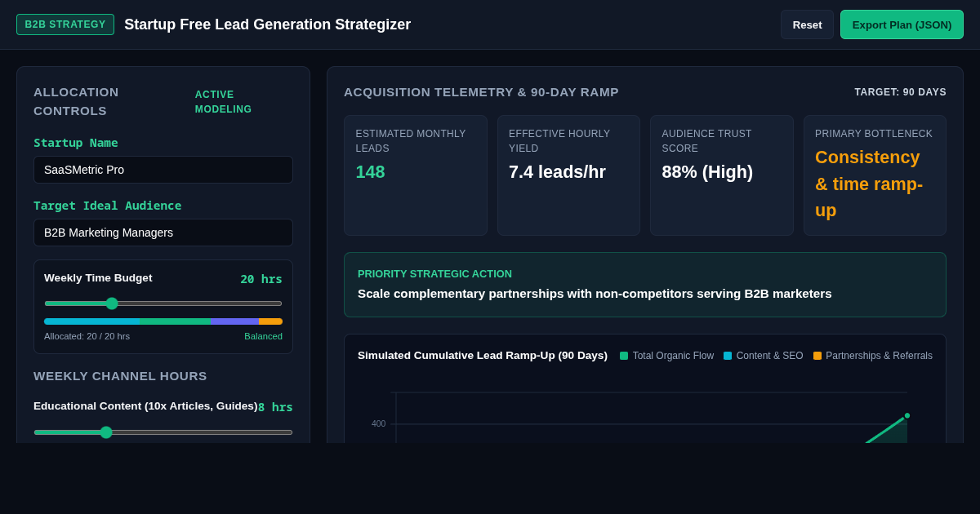Click the Estimated Monthly Leads value 148
Viewport: 980px width, 514px height.
point(370,172)
